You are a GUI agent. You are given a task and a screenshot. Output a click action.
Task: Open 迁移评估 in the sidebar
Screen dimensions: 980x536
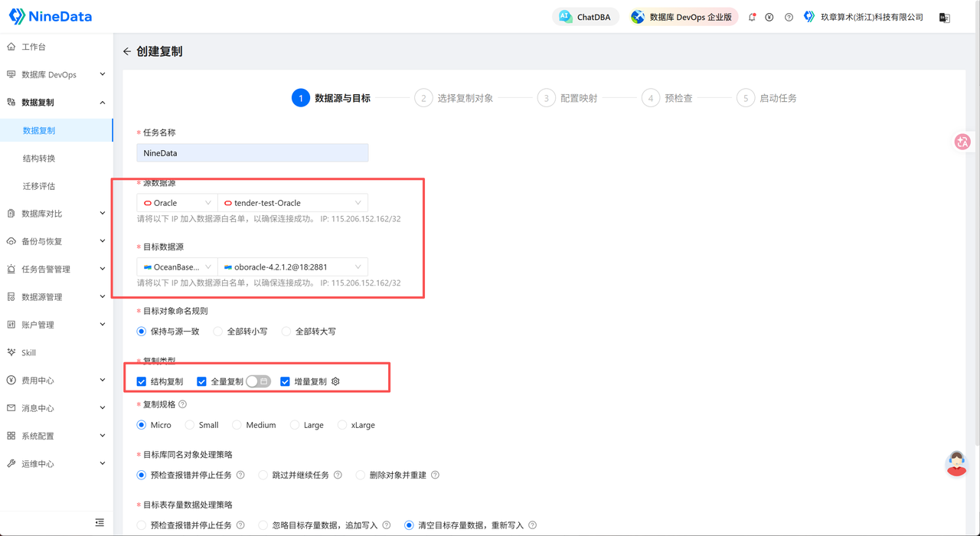pos(57,186)
